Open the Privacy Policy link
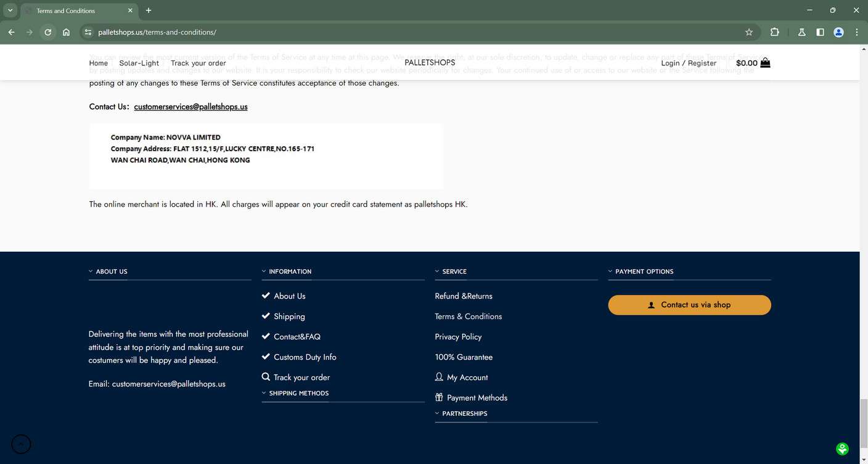This screenshot has height=464, width=868. [458, 337]
